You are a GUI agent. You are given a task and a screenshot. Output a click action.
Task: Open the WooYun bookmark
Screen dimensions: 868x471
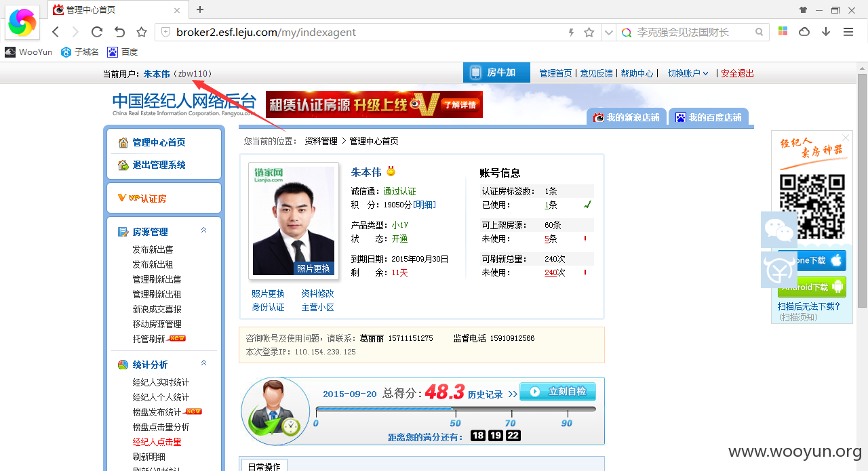[x=28, y=52]
